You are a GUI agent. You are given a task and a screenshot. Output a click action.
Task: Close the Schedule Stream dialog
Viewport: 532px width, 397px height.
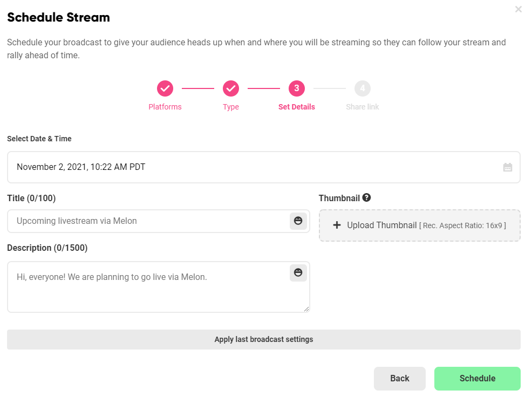pos(519,9)
